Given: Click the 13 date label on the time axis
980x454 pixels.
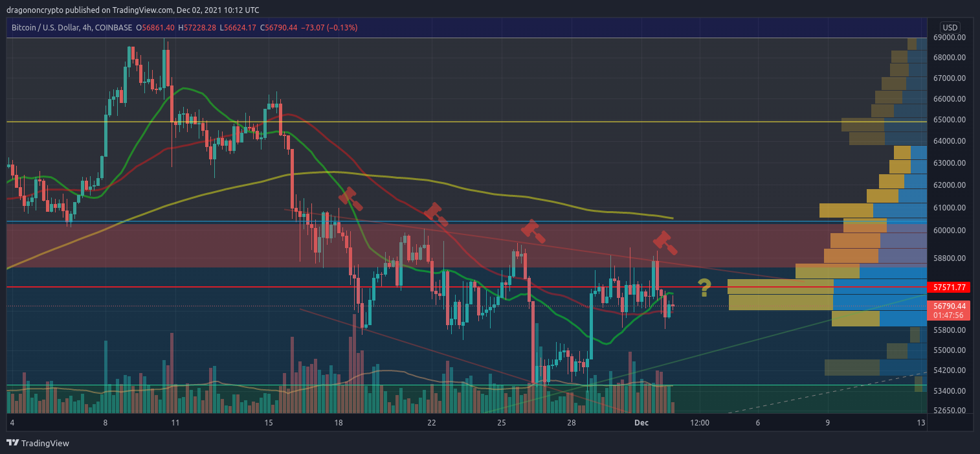Looking at the screenshot, I should [x=921, y=423].
